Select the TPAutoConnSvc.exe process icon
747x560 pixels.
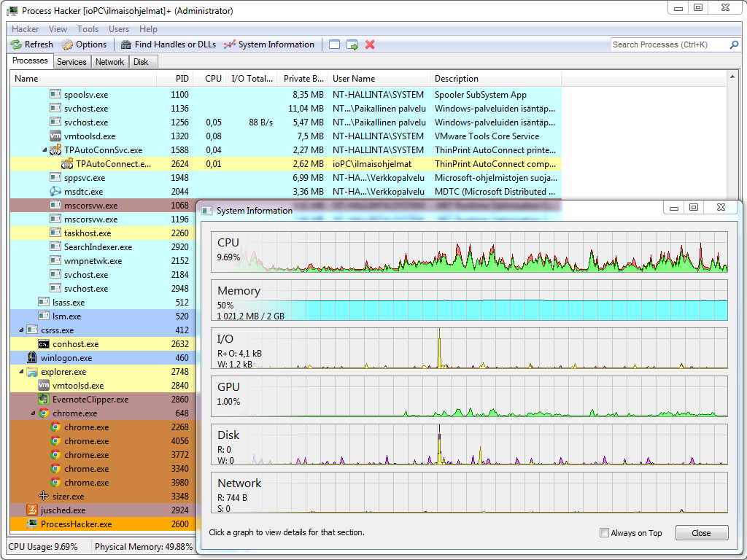(x=55, y=150)
